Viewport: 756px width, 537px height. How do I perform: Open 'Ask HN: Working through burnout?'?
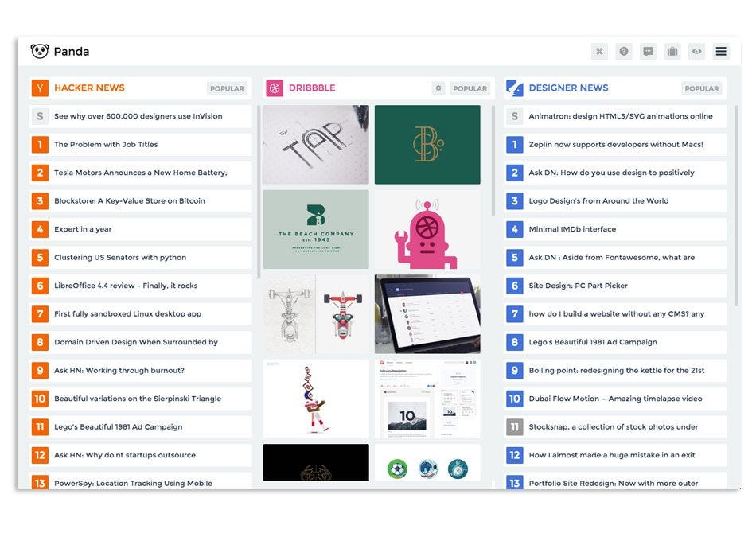pos(140,370)
